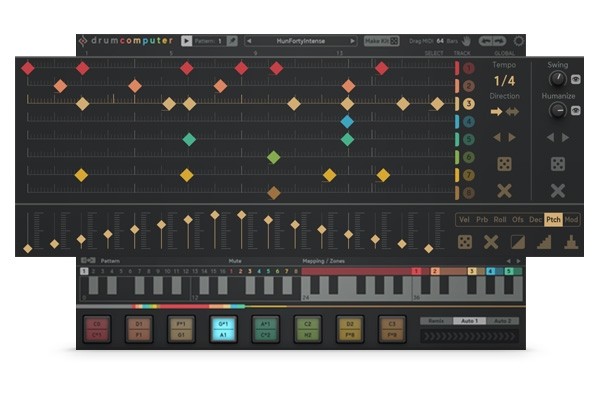Select the teal A#1 drum pad

266,329
